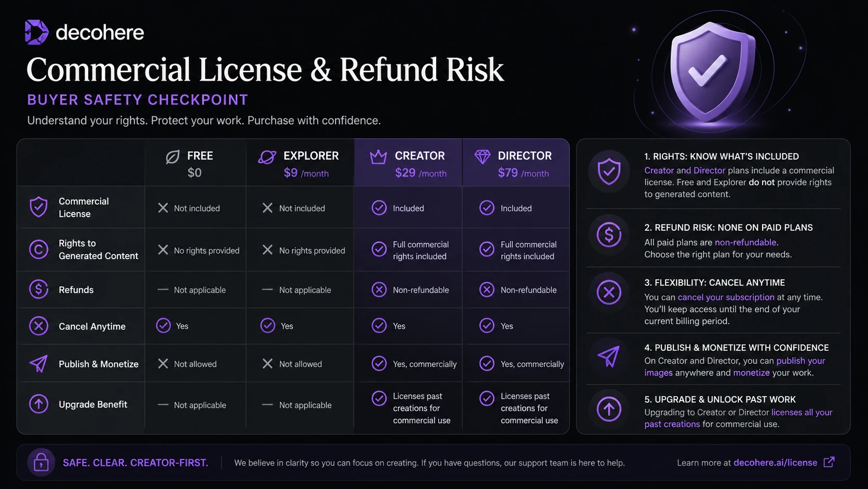This screenshot has width=868, height=489.
Task: Click the paper plane icon beside Publish & Monetize
Action: coord(39,364)
